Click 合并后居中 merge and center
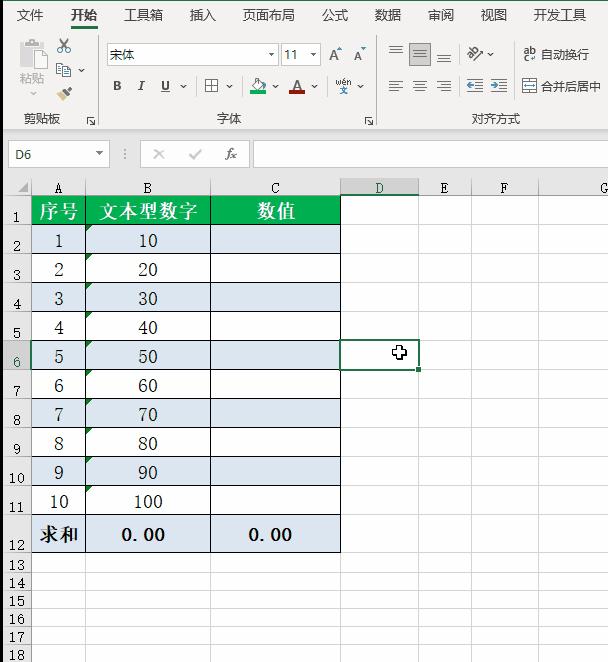This screenshot has height=662, width=608. (x=561, y=86)
